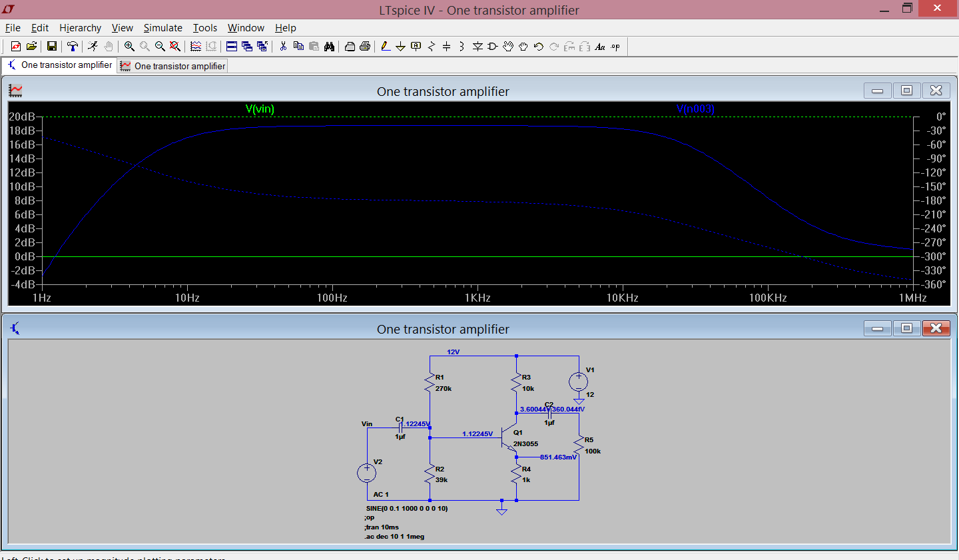Image resolution: width=959 pixels, height=560 pixels.
Task: Save the schematic with the floppy icon
Action: tap(51, 46)
